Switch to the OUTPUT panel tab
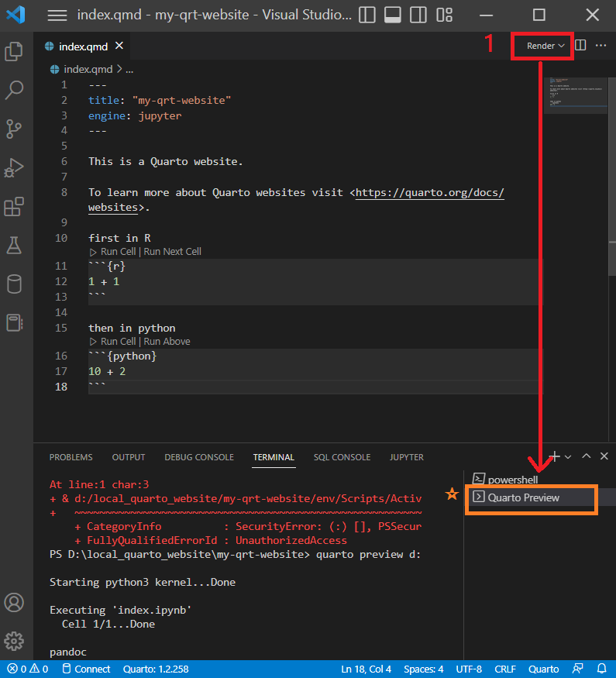 129,457
